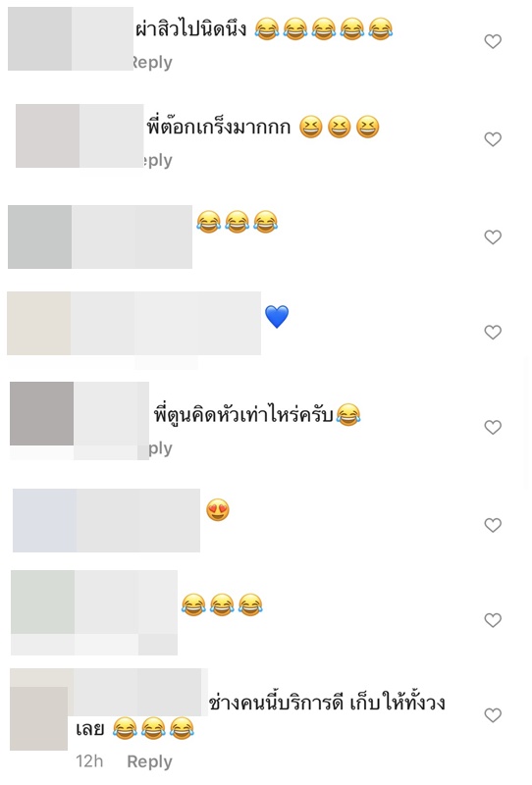532x785 pixels.
Task: Like the comment 'ช่างคนนี้บริการดี'
Action: click(x=493, y=715)
